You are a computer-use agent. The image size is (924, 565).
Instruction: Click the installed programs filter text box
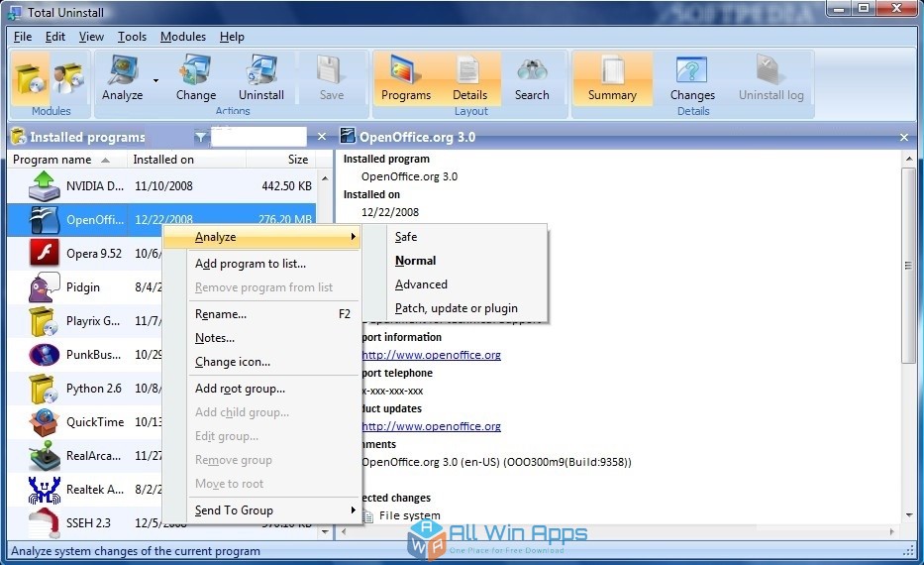click(258, 137)
